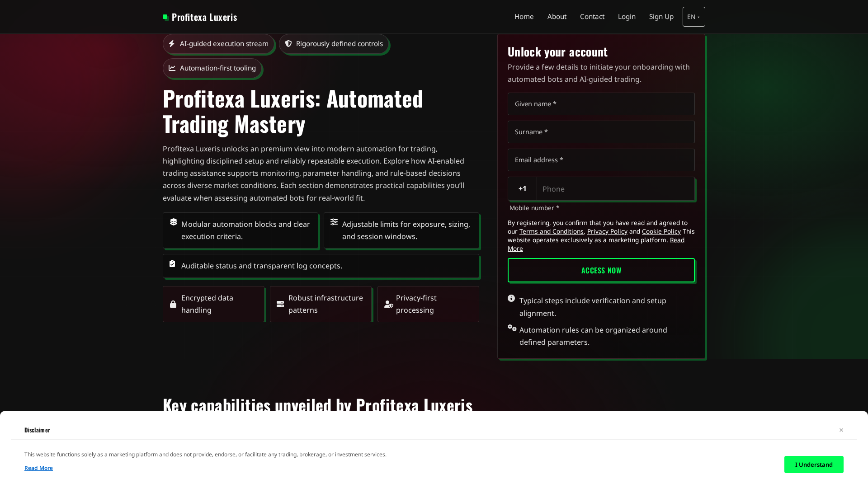Click the green Profitexa Luxeris logo mark
The width and height of the screenshot is (868, 488).
pyautogui.click(x=165, y=17)
